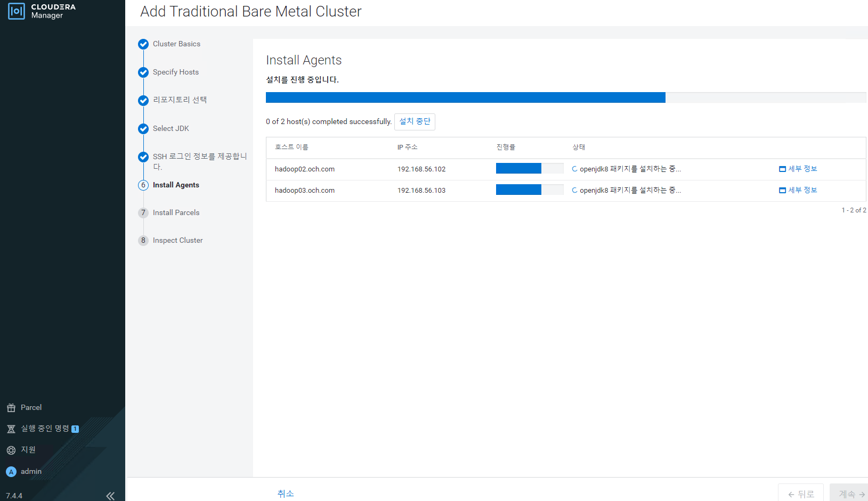
Task: Click the running commands badge showing 1
Action: [75, 429]
